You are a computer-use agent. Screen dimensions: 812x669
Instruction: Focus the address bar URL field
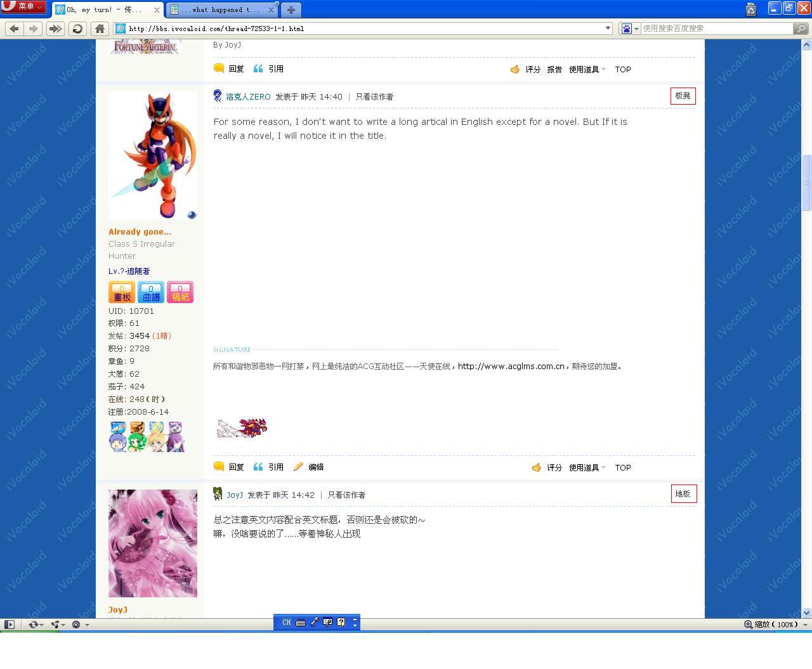(x=363, y=29)
